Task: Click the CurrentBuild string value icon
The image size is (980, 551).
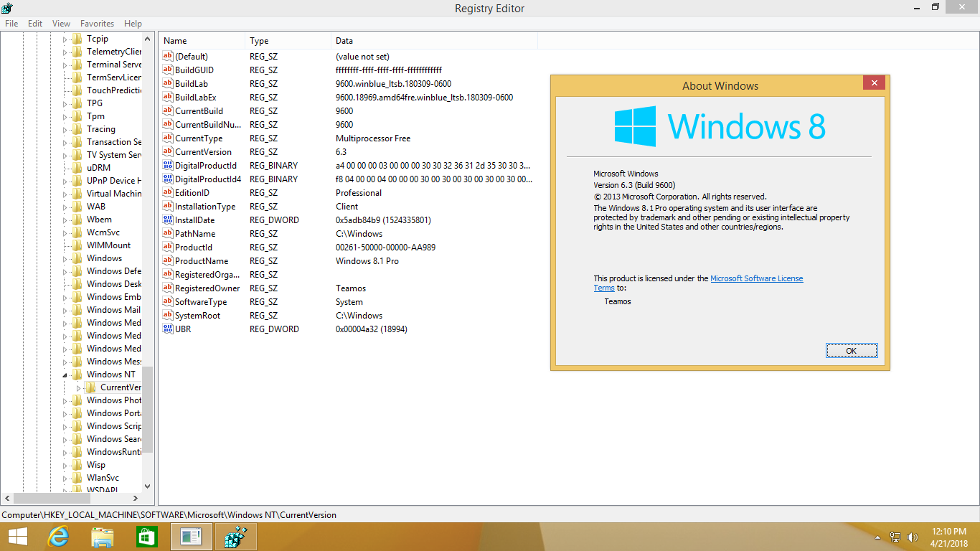Action: coord(168,111)
